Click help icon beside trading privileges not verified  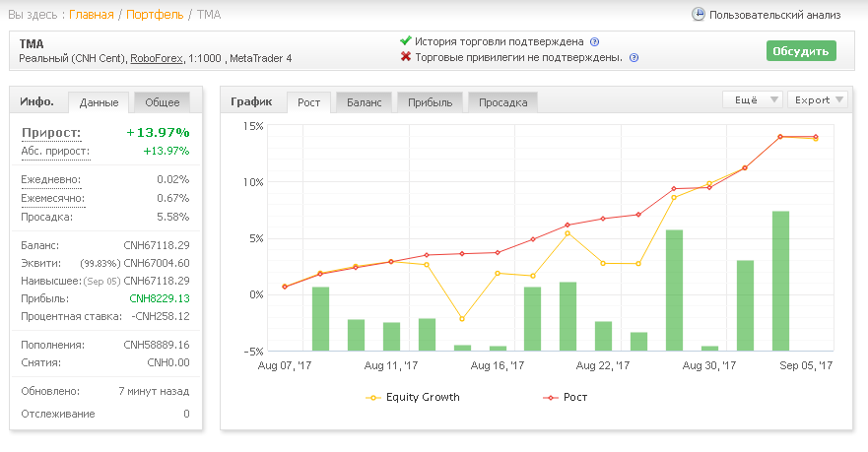[634, 57]
